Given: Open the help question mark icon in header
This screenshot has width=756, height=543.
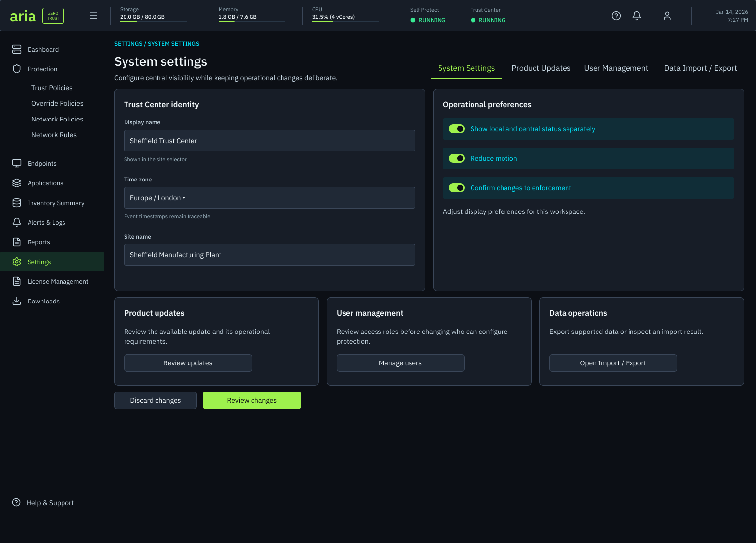Looking at the screenshot, I should [x=616, y=16].
